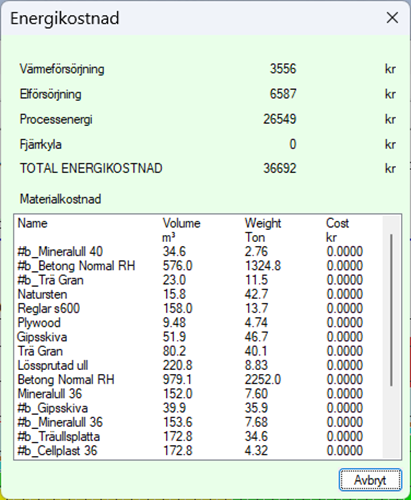Click volume value 158.0 for Reglar s600
The image size is (411, 500).
coord(177,308)
